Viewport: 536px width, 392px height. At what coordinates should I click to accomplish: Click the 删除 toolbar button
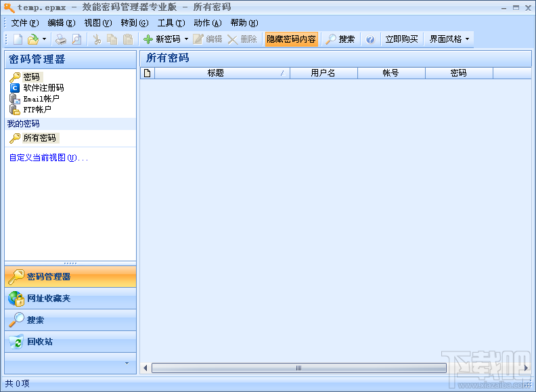click(x=242, y=39)
